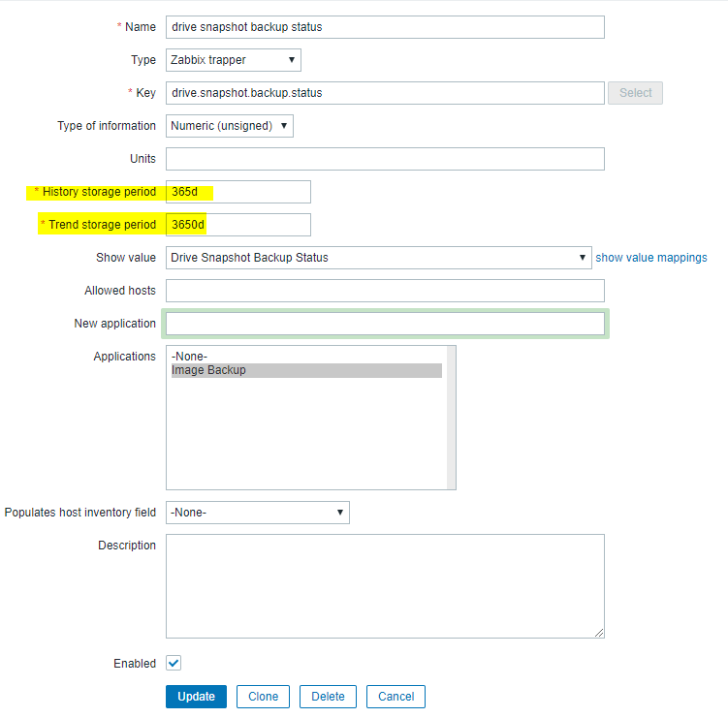Expand the Type of information dropdown

click(x=230, y=126)
